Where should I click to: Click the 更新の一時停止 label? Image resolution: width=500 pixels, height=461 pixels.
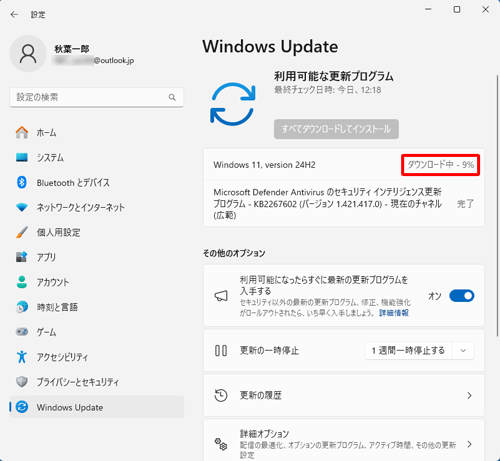pyautogui.click(x=269, y=351)
